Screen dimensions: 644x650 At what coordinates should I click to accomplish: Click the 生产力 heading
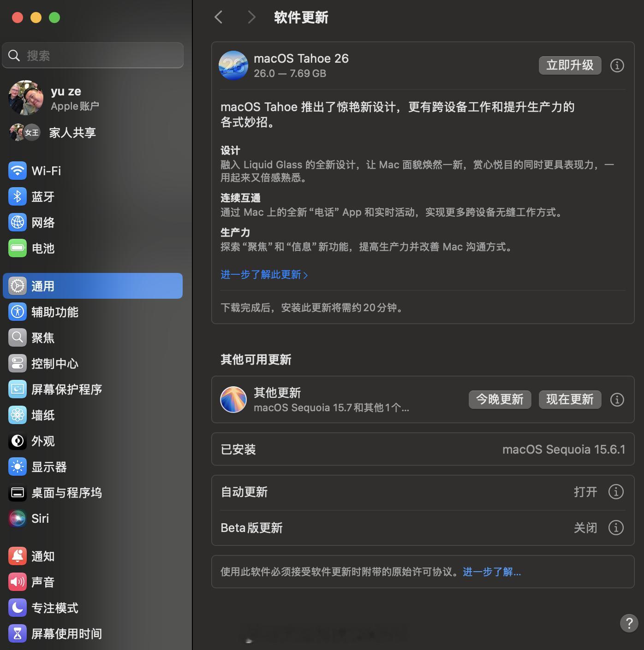[x=235, y=232]
